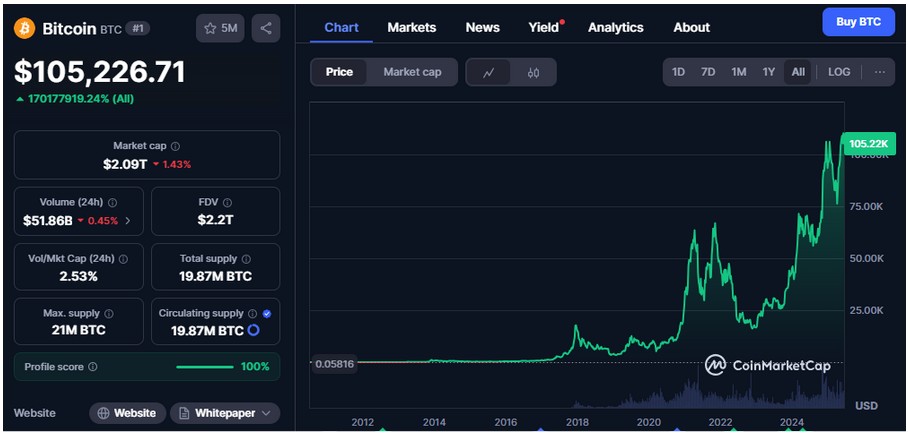Show Vol/Mkt Cap (24h) info icon
This screenshot has height=435, width=908.
tap(123, 259)
